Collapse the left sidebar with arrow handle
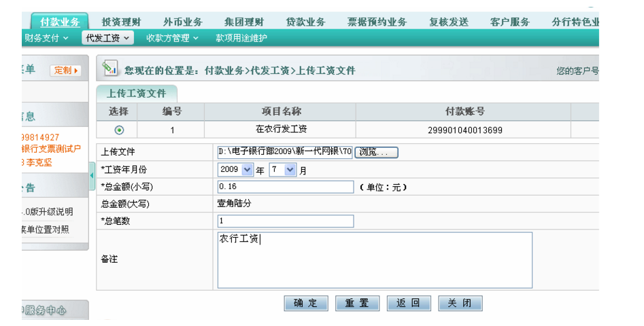The width and height of the screenshot is (644, 326). pos(92,177)
